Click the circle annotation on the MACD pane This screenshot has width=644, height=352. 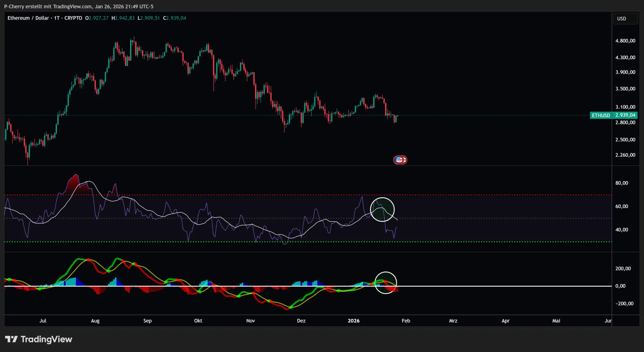386,283
